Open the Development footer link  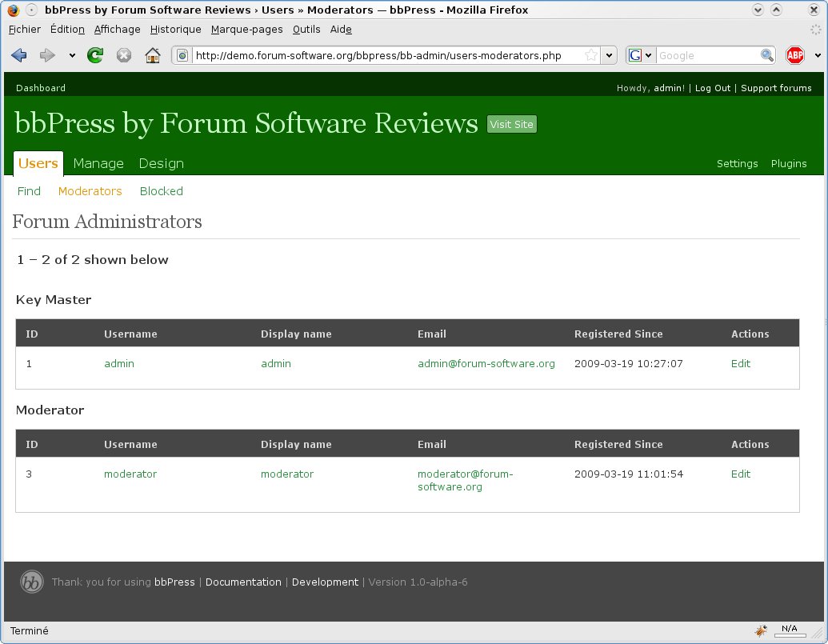point(325,582)
